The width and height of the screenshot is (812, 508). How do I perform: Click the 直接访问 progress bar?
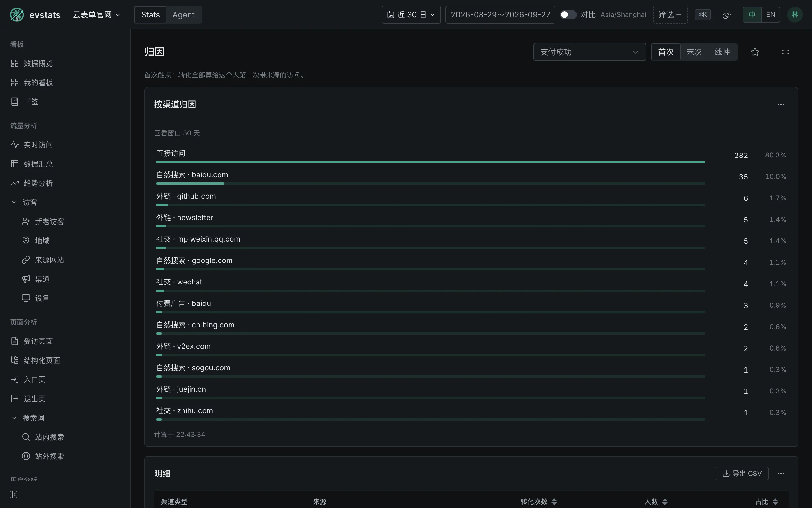click(431, 162)
